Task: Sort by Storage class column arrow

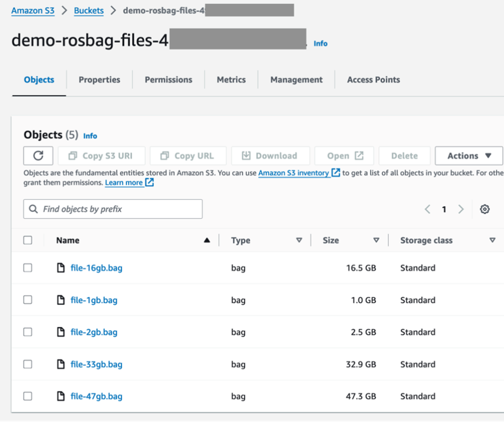Action: (x=492, y=240)
